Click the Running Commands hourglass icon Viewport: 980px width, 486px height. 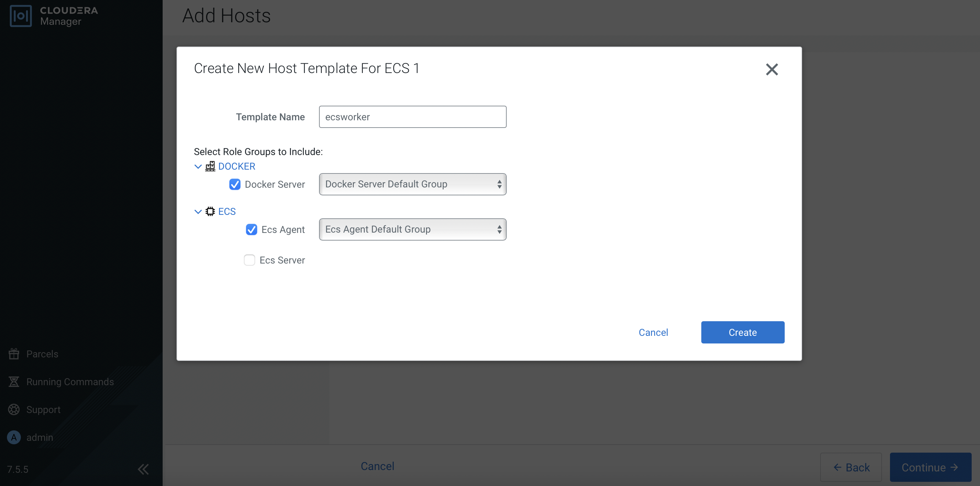pyautogui.click(x=14, y=382)
